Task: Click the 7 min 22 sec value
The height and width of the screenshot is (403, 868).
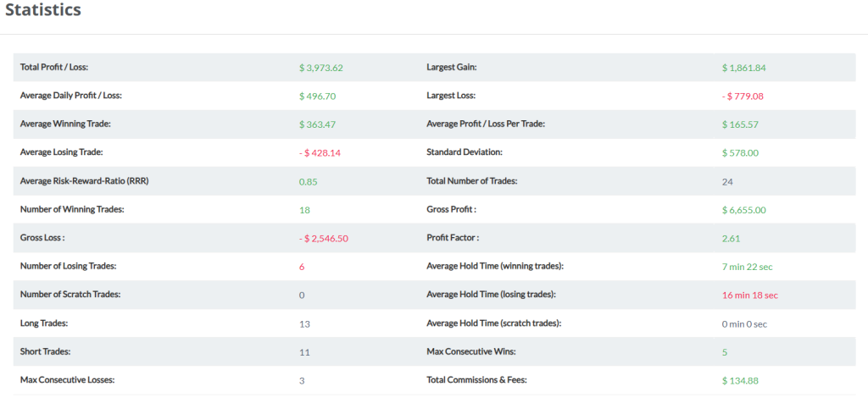Action: click(x=748, y=267)
